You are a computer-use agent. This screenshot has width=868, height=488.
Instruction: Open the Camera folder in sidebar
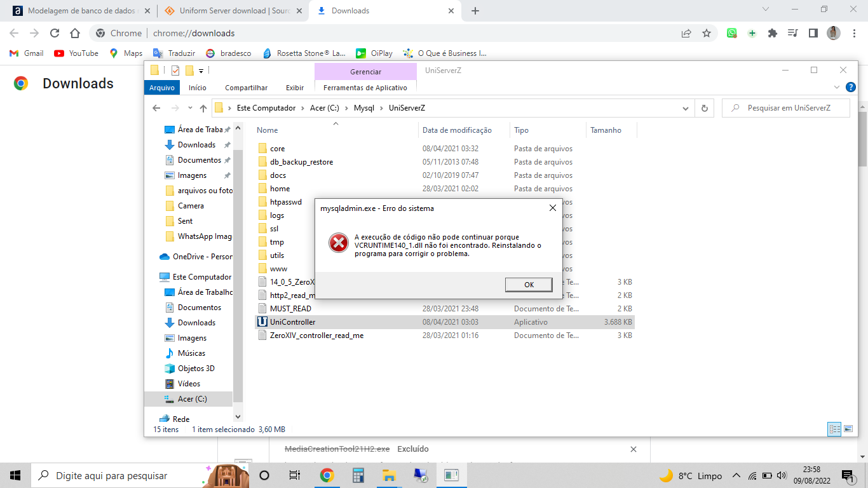click(191, 206)
